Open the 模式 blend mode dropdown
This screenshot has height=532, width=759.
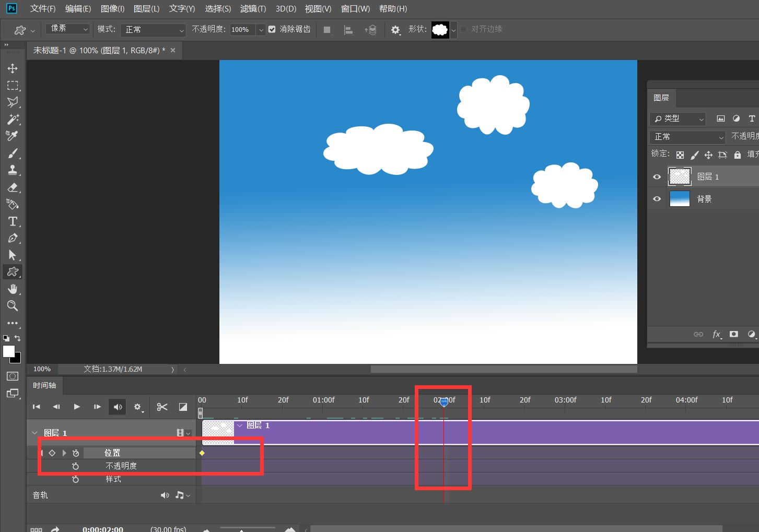pos(153,30)
